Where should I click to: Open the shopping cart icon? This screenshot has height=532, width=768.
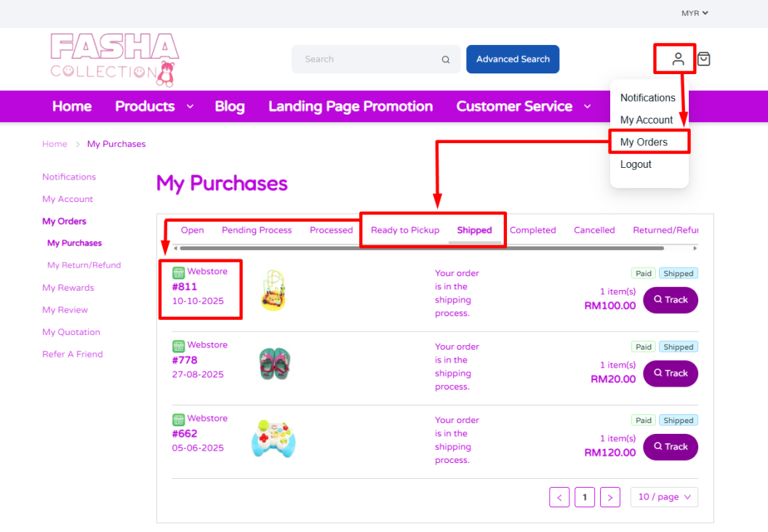pyautogui.click(x=703, y=59)
